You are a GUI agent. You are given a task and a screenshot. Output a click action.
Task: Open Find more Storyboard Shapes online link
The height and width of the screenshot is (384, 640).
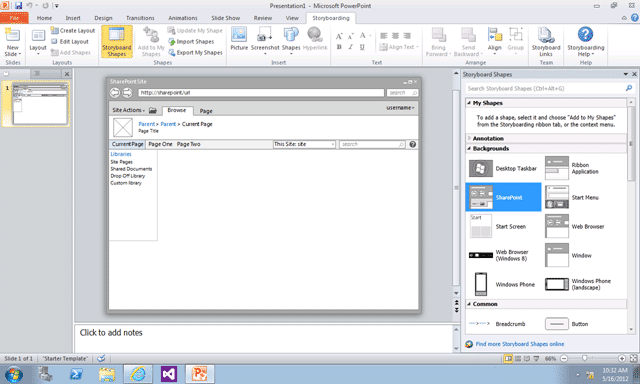[520, 344]
